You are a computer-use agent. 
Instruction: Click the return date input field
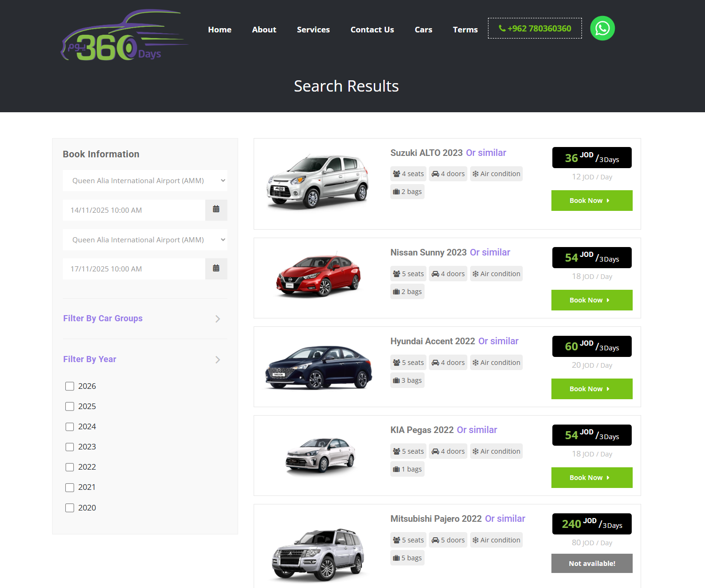pyautogui.click(x=134, y=269)
